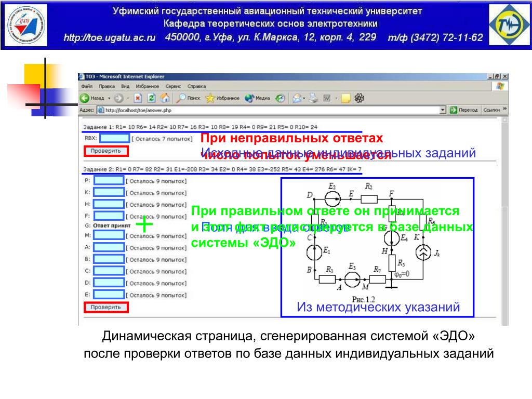
Task: Click the Mail envelope icon
Action: coord(297,98)
